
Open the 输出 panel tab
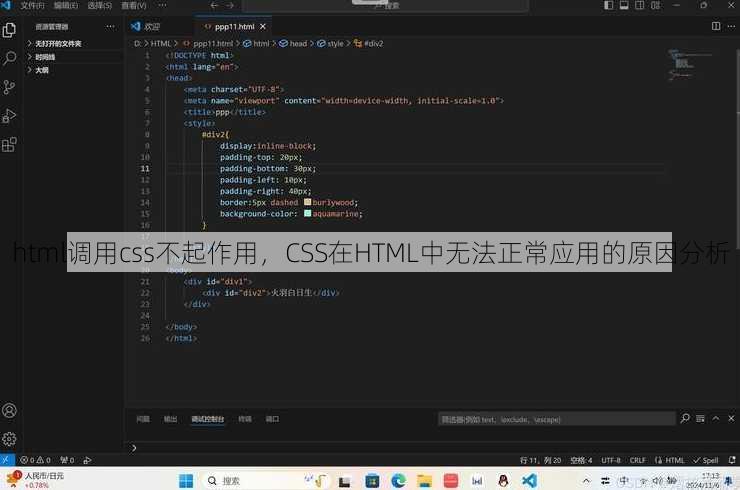pos(170,419)
